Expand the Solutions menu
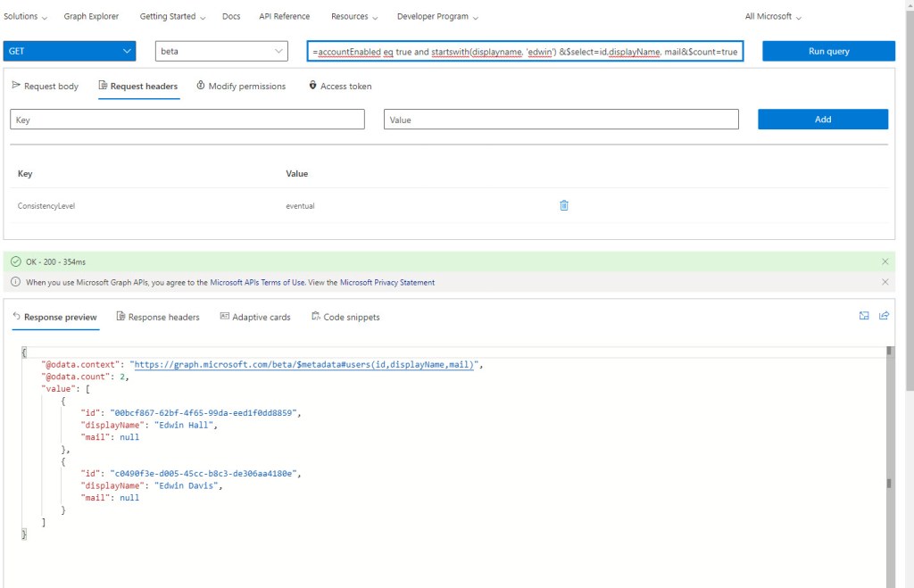 [25, 17]
